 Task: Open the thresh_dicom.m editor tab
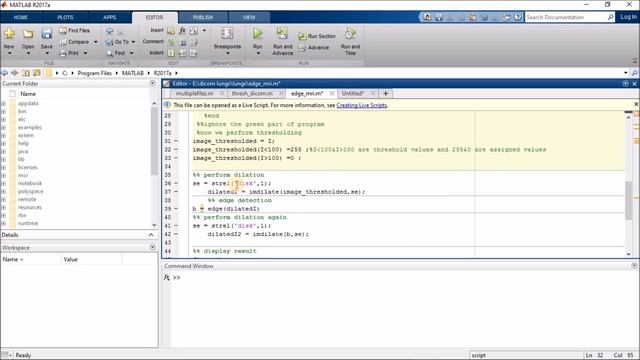coord(252,93)
